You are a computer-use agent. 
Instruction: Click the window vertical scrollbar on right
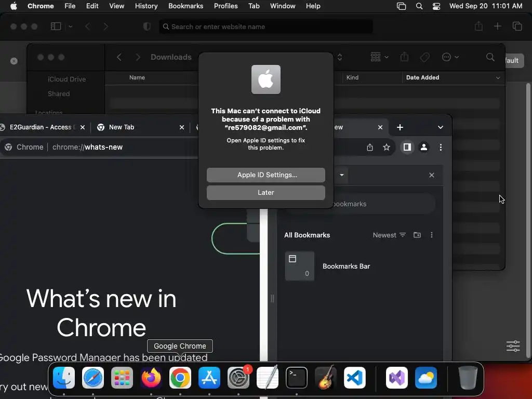pyautogui.click(x=528, y=220)
